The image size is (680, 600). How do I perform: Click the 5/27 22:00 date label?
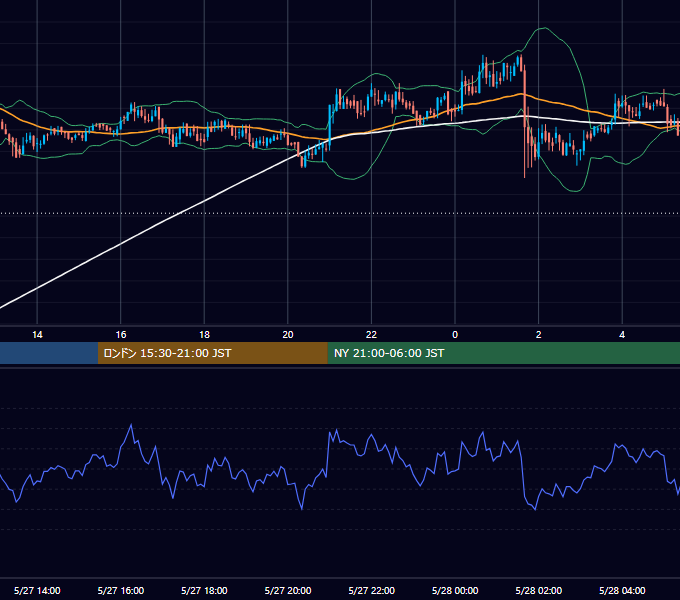click(x=372, y=590)
